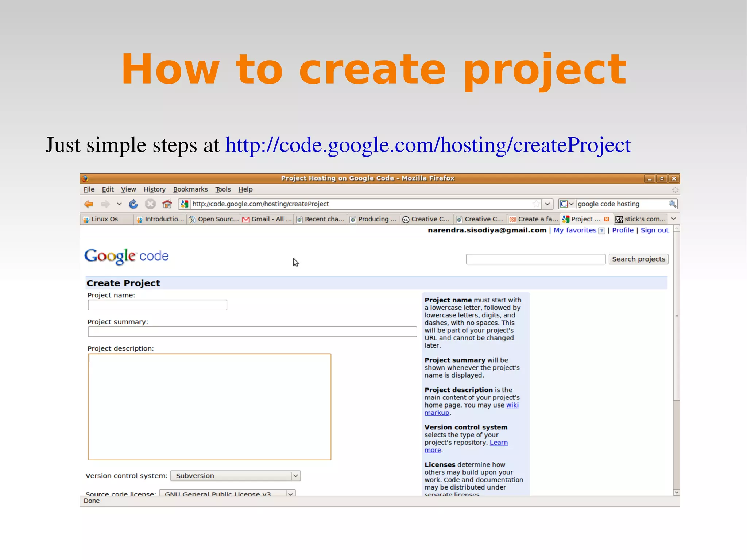The height and width of the screenshot is (560, 747).
Task: Open the History menu
Action: coord(154,189)
